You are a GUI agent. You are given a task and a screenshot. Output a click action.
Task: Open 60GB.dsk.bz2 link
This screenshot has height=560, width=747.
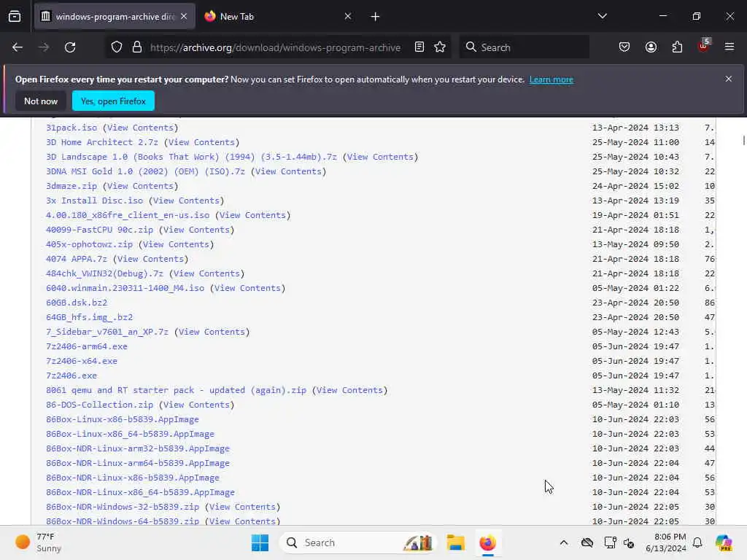click(x=76, y=303)
